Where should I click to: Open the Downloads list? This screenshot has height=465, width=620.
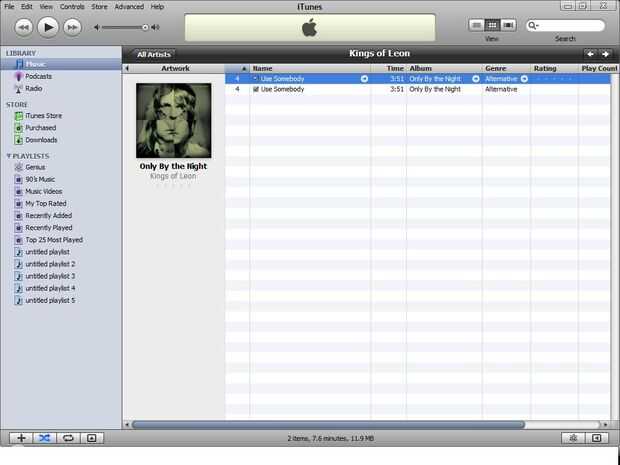41,140
